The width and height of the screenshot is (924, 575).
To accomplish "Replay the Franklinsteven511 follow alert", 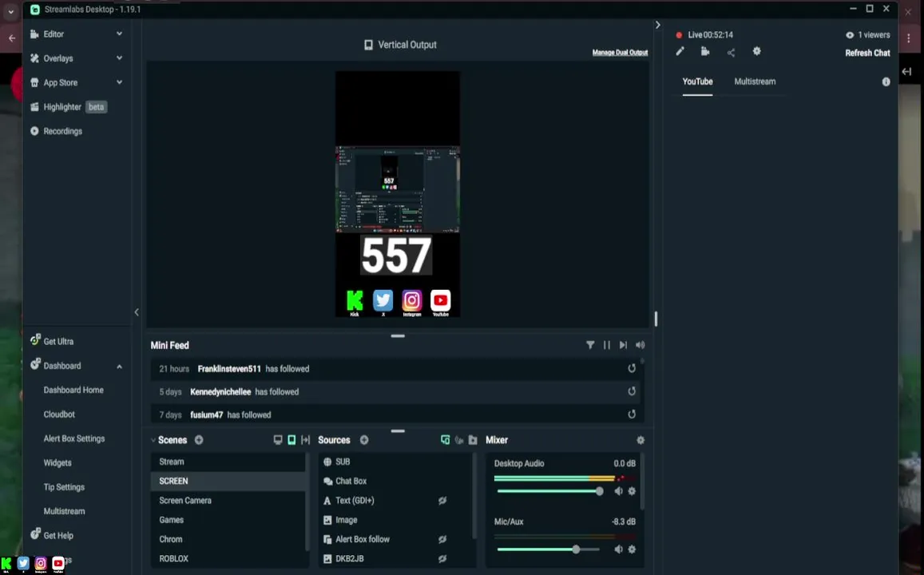I will point(632,368).
